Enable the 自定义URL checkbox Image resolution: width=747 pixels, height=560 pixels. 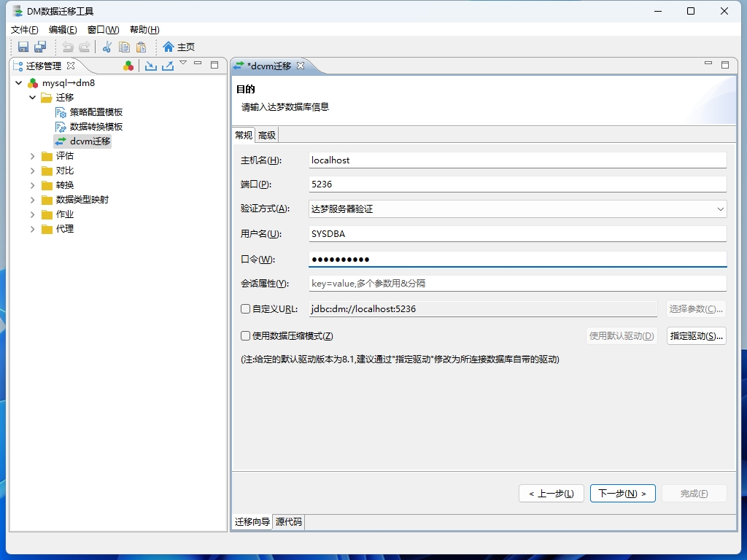click(245, 309)
